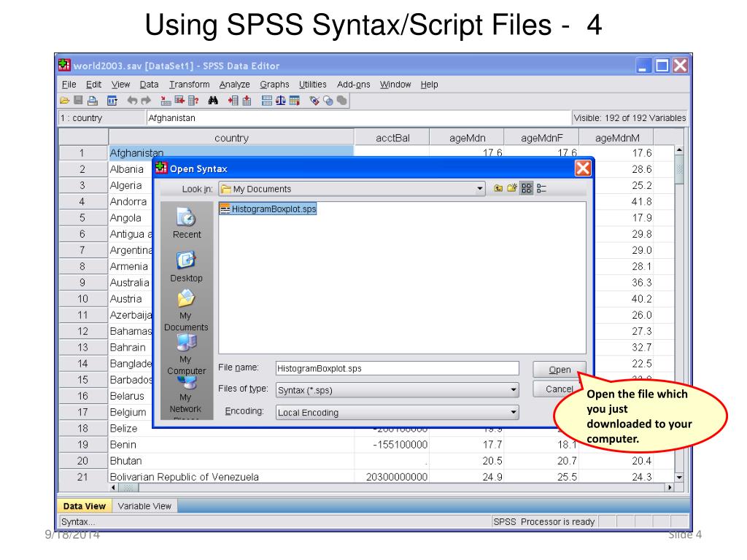Open My Computer in the dialog sidebar

tap(186, 355)
